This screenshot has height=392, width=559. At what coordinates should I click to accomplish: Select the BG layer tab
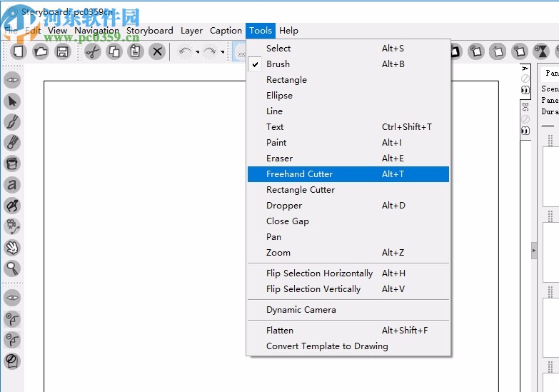[525, 106]
